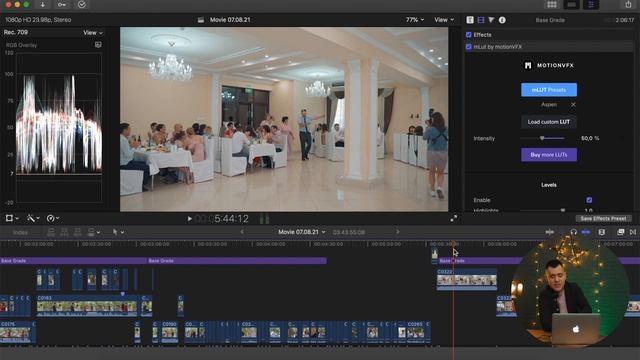Toggle the timeline panel icon in toolbar

coord(571,4)
